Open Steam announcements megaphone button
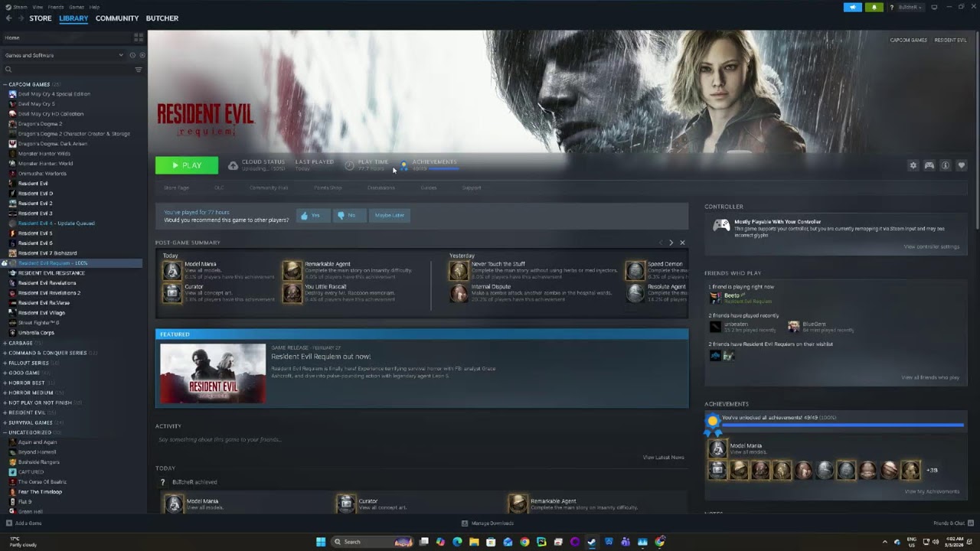 click(x=853, y=7)
